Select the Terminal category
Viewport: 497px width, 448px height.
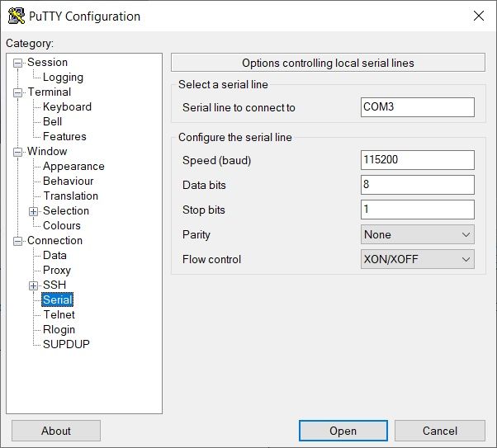tap(50, 92)
